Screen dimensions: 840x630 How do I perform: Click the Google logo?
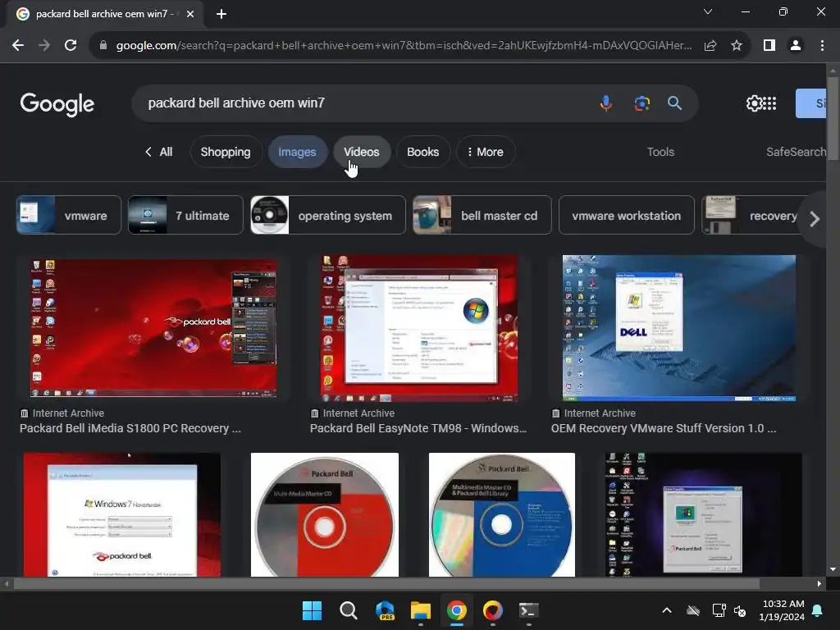click(x=57, y=104)
